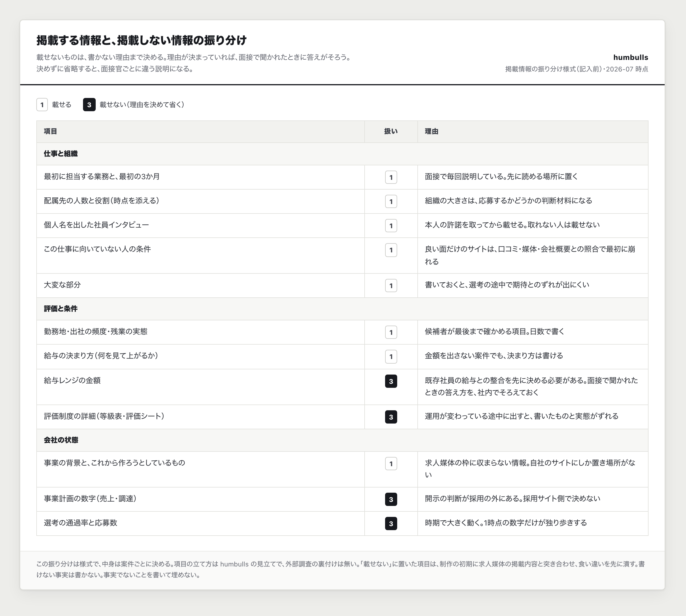The image size is (686, 616).
Task: Click subtitle line 決めずに省略すると、面接官ごとに違う説明になる
Action: pyautogui.click(x=115, y=69)
